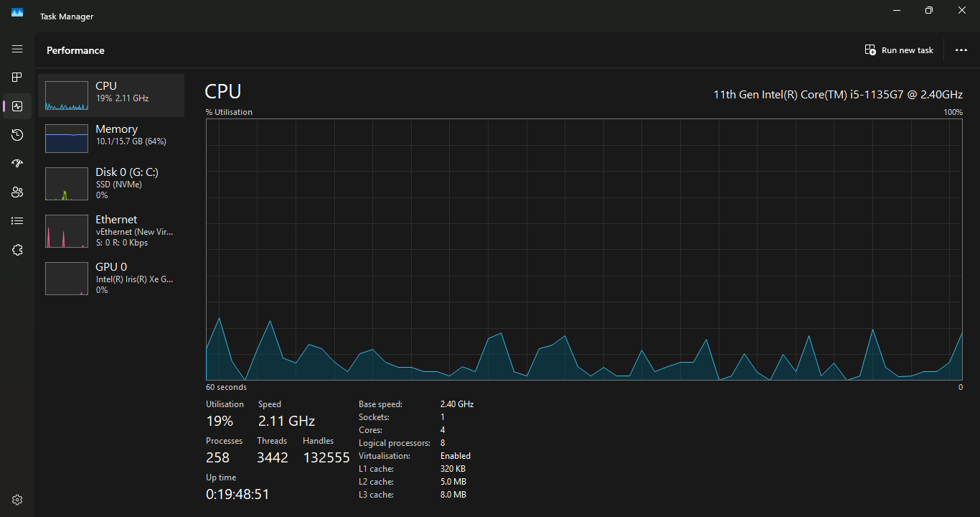980x517 pixels.
Task: Click the Memory usage mini graph thumbnail
Action: (66, 139)
